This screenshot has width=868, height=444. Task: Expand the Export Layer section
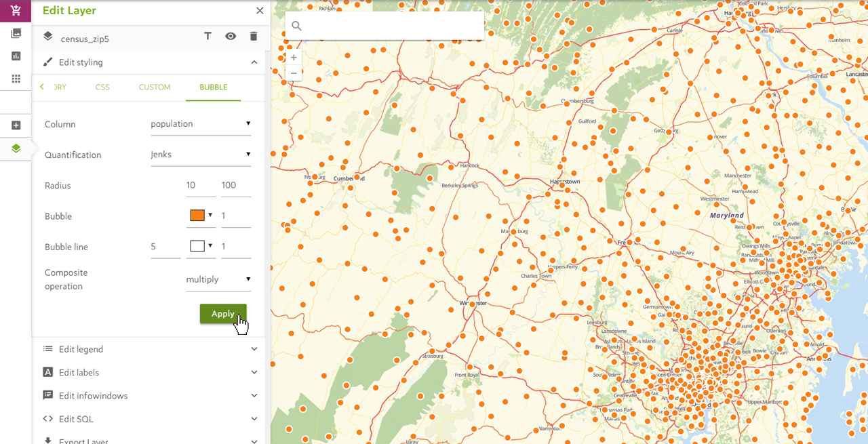(x=254, y=441)
